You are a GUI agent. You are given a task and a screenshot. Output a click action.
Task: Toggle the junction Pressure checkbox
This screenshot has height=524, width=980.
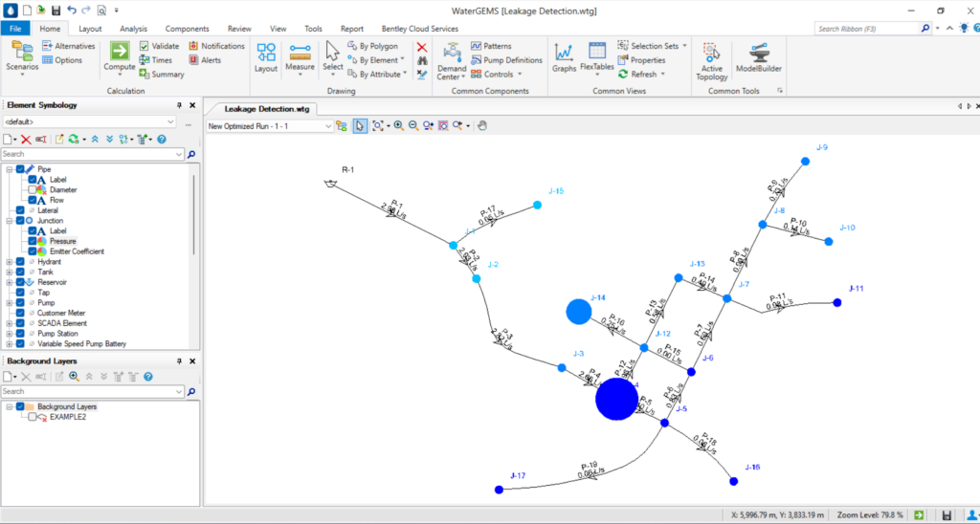(x=33, y=241)
